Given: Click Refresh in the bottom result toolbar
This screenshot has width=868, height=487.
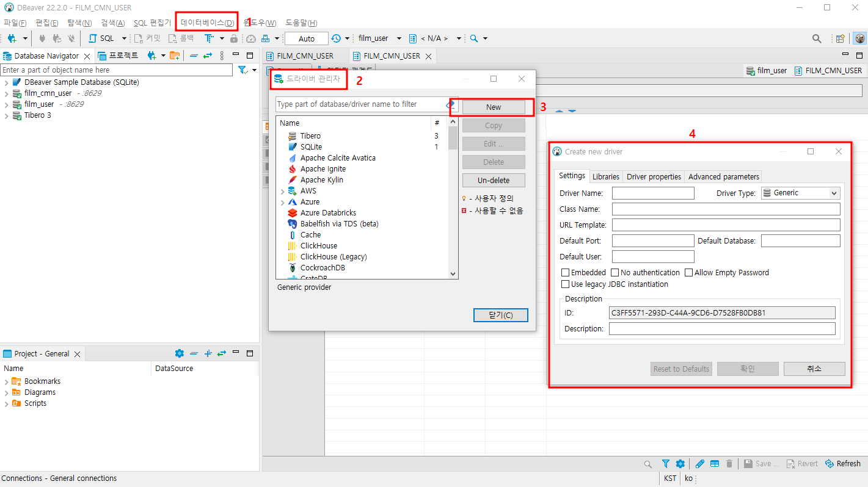Looking at the screenshot, I should pos(843,464).
